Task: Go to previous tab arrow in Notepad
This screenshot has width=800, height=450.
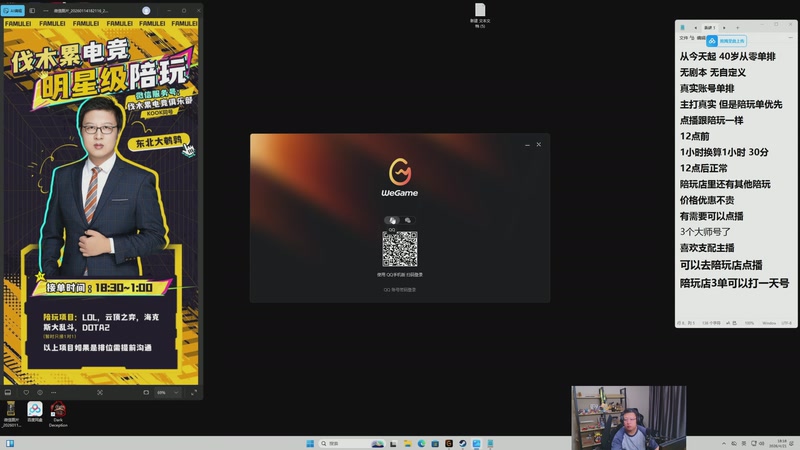Action: [695, 28]
